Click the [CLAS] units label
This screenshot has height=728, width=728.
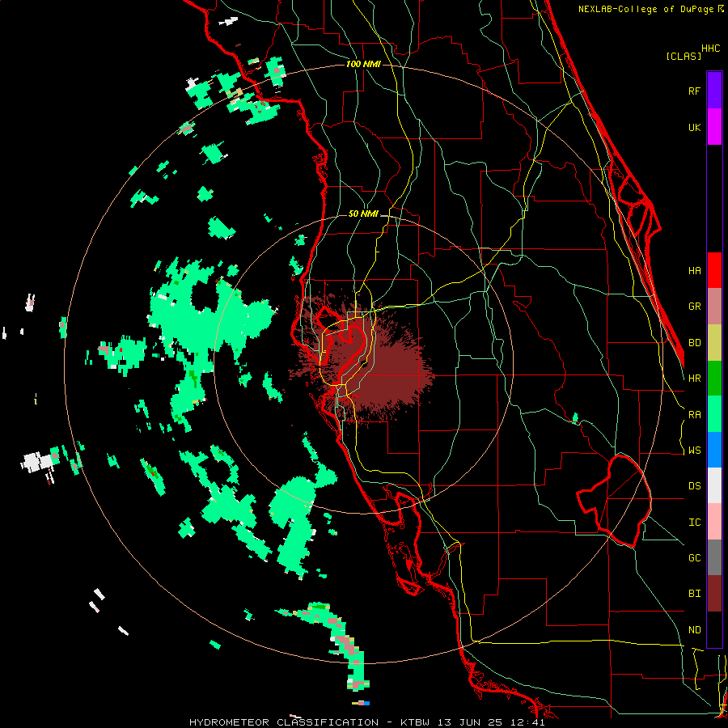(684, 57)
